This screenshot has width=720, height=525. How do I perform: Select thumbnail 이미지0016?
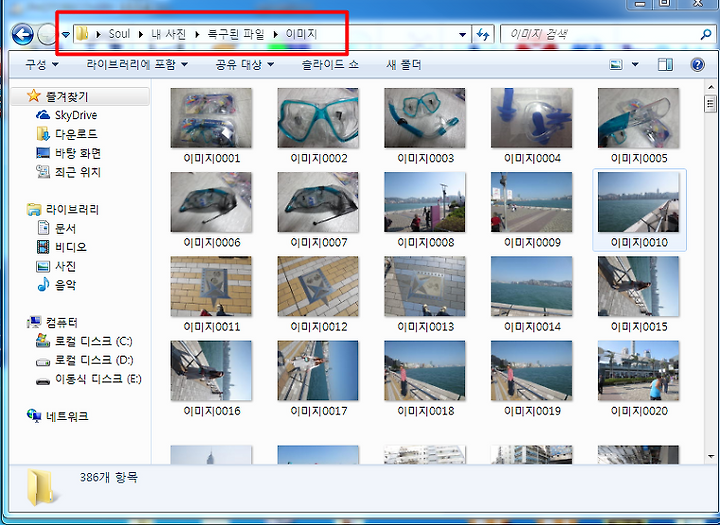pos(211,370)
